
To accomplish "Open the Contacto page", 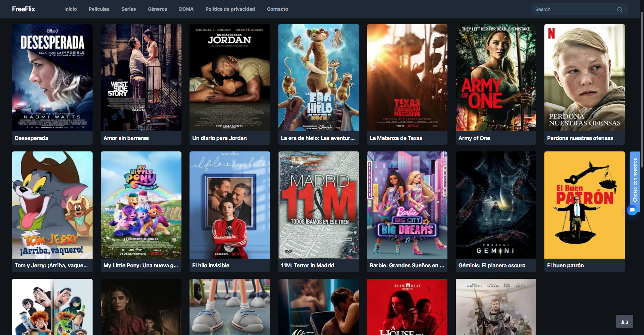I will (277, 9).
